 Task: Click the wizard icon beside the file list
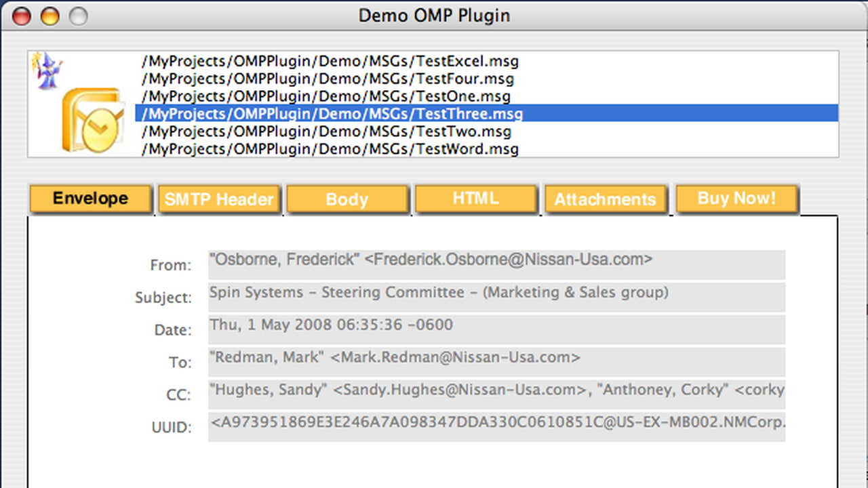coord(47,70)
